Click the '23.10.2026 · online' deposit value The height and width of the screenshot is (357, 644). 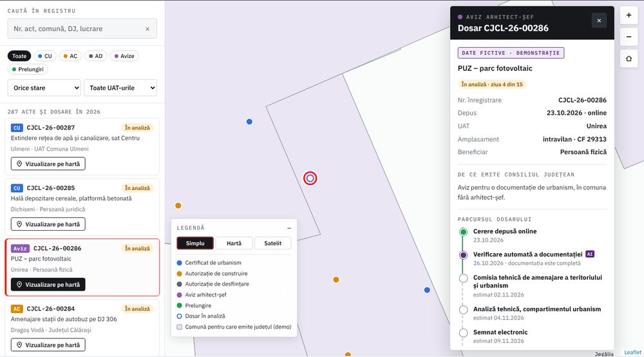pyautogui.click(x=576, y=113)
